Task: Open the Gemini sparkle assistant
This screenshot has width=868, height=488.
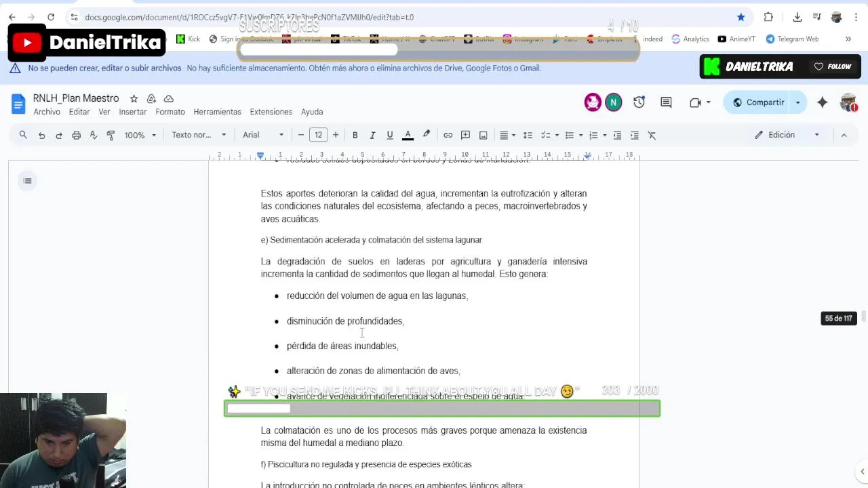Action: click(823, 102)
